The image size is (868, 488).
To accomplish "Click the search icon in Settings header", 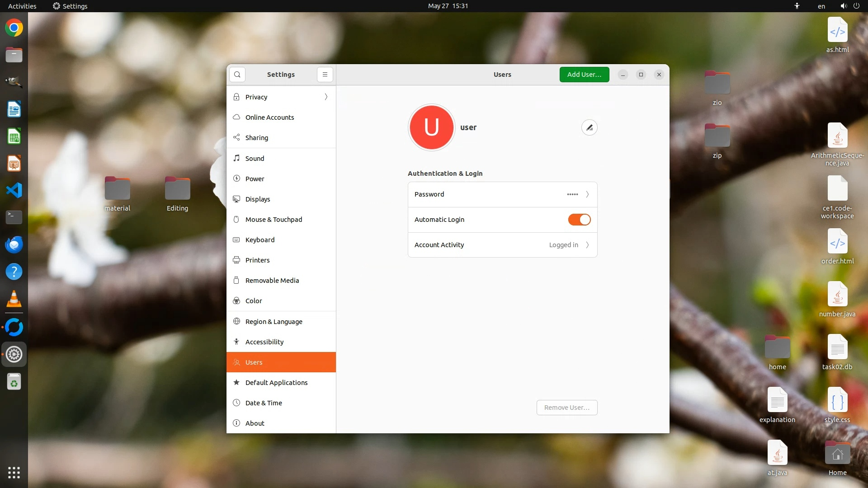I will [237, 75].
